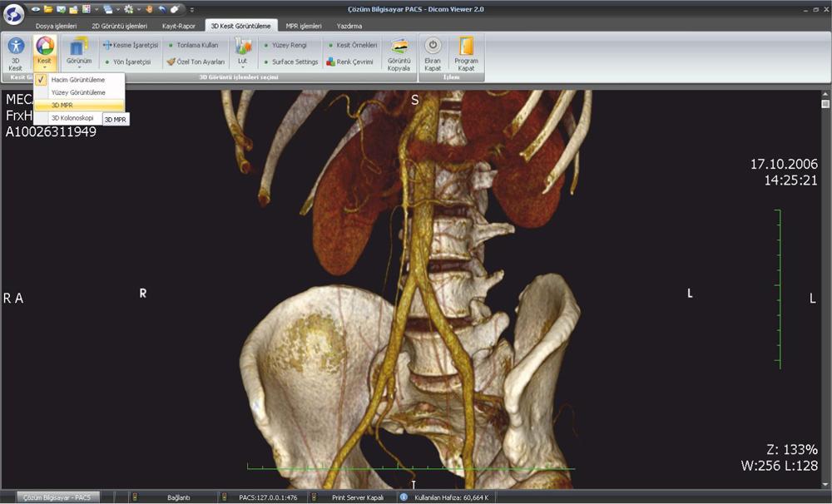Expand the Kesit dropdown arrow
The width and height of the screenshot is (832, 504).
pos(45,68)
